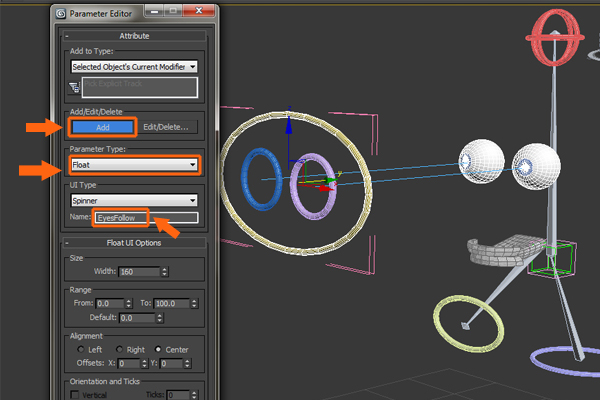The height and width of the screenshot is (400, 600).
Task: Click the Name field EyesFollow
Action: [x=146, y=218]
